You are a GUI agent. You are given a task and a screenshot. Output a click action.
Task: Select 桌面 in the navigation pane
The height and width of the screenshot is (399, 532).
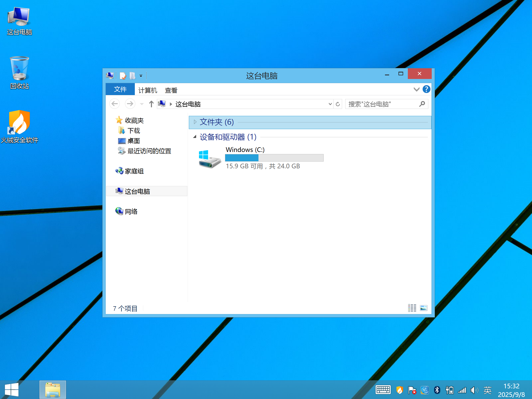tap(134, 141)
